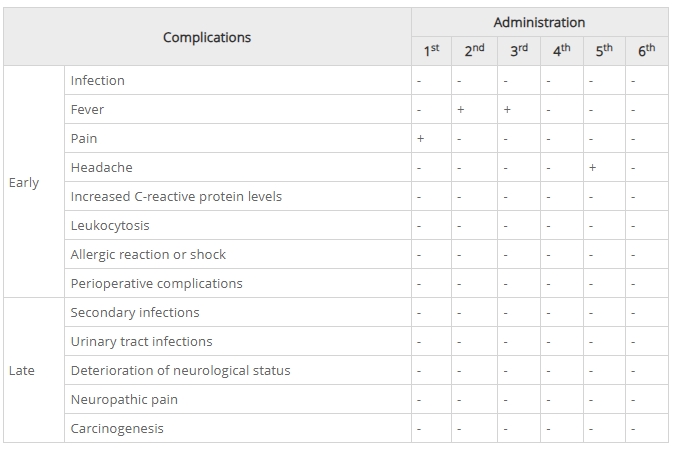Select the Secondary infections row label

(x=135, y=312)
